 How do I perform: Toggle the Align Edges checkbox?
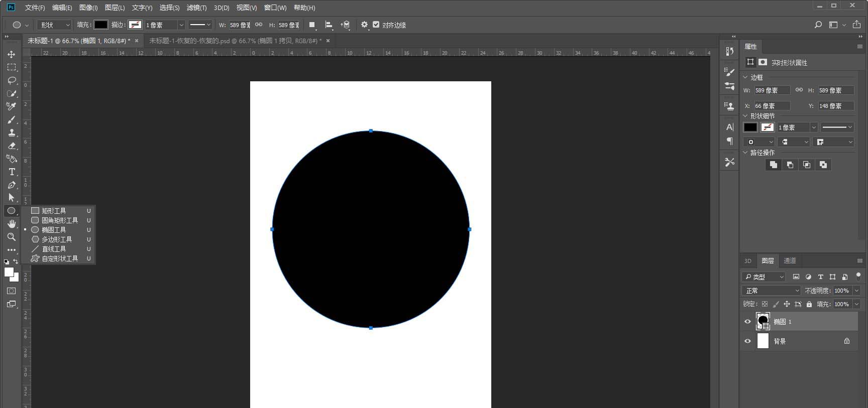(376, 25)
